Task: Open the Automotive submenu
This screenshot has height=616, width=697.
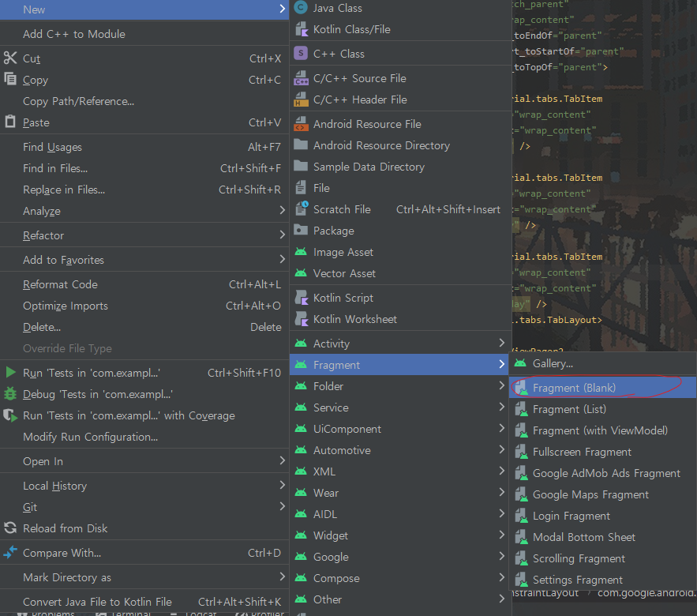Action: pyautogui.click(x=400, y=450)
